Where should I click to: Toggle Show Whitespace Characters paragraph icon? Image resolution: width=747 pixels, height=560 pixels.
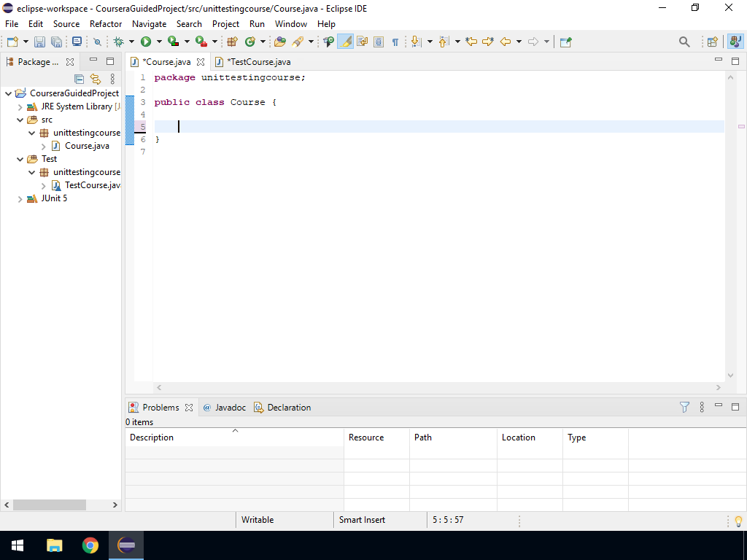(x=395, y=42)
